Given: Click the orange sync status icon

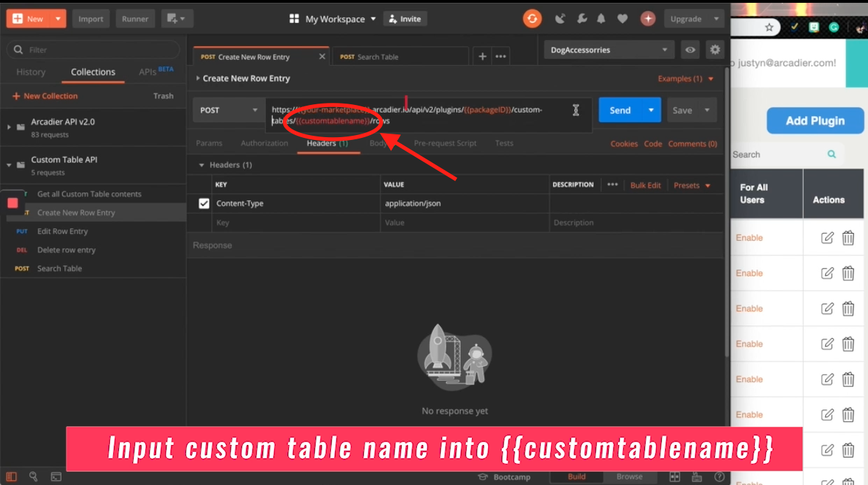Looking at the screenshot, I should pyautogui.click(x=532, y=19).
